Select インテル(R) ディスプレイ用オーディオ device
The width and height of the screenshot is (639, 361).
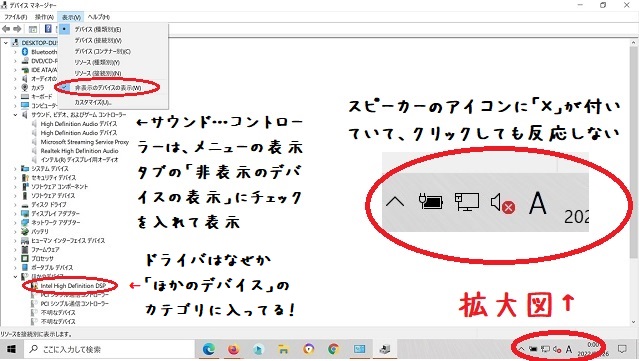point(79,160)
